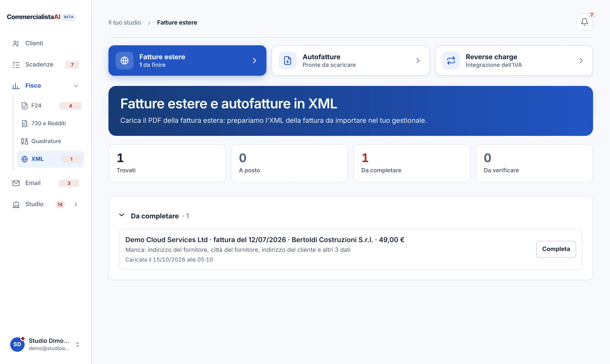The image size is (610, 364).
Task: Follow the Il tuo studio breadcrumb
Action: [125, 23]
